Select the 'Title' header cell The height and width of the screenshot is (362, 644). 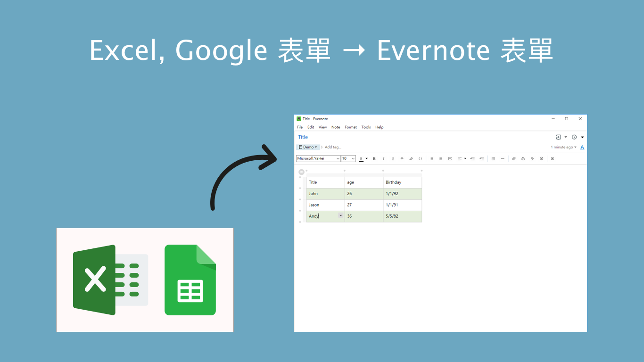[x=326, y=182]
